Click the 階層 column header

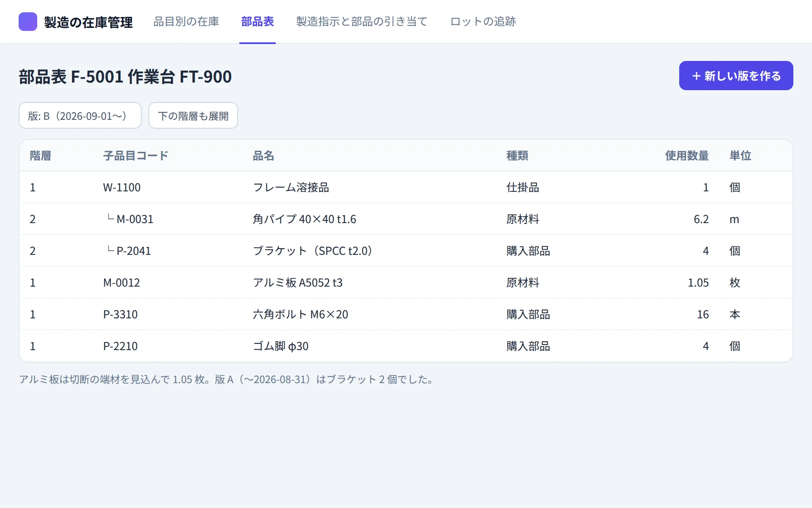[41, 156]
